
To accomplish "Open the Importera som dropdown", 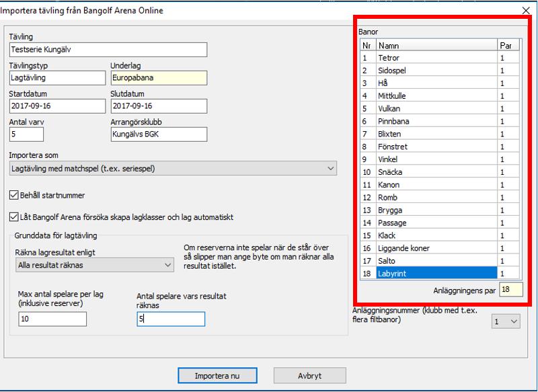I will click(173, 168).
